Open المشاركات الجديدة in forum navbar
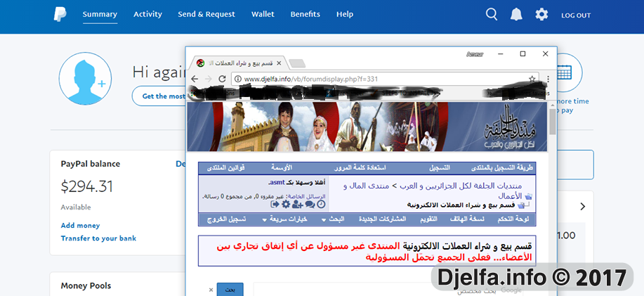Image resolution: width=644 pixels, height=296 pixels. coord(382,219)
